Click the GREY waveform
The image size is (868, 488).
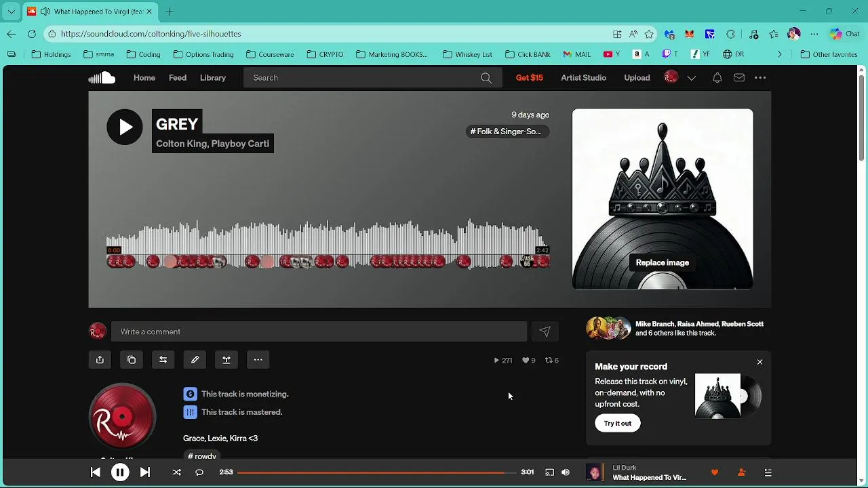(328, 244)
